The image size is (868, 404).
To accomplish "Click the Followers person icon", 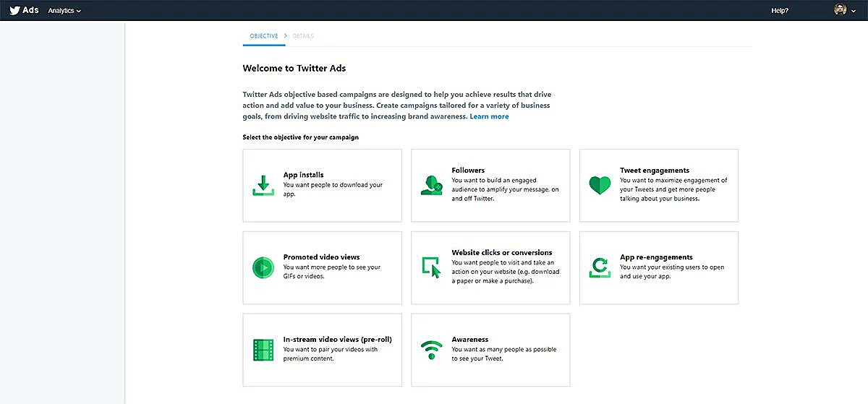I will point(431,185).
